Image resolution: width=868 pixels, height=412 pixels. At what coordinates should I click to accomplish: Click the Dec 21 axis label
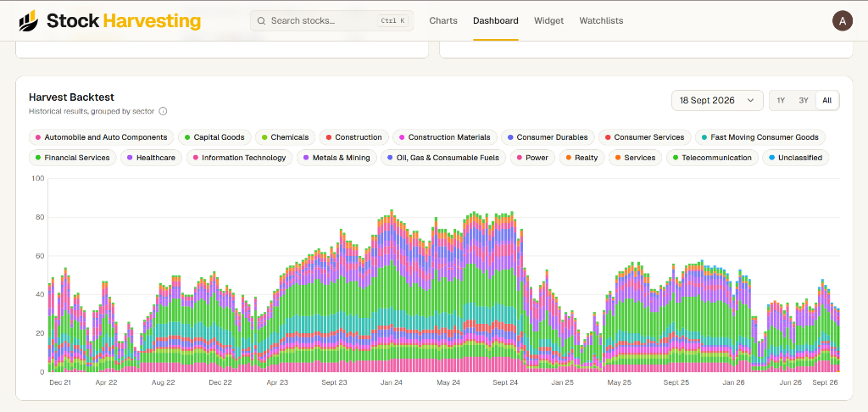[60, 382]
